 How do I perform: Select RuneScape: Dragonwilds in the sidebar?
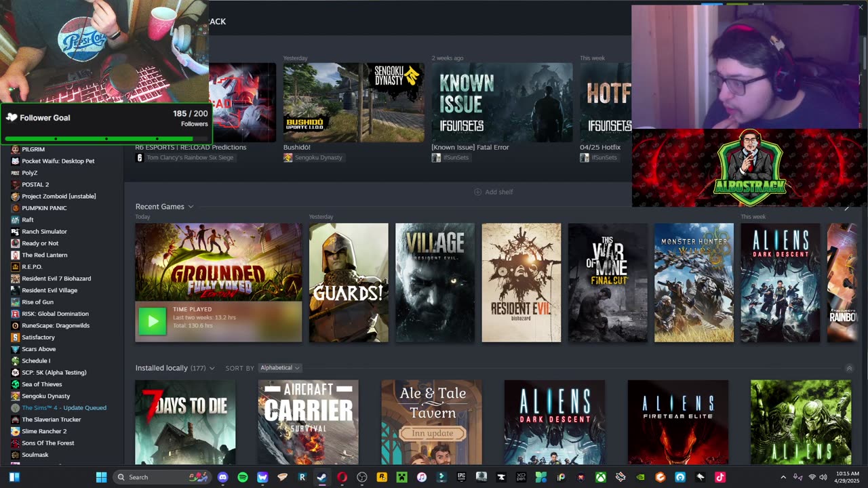56,325
